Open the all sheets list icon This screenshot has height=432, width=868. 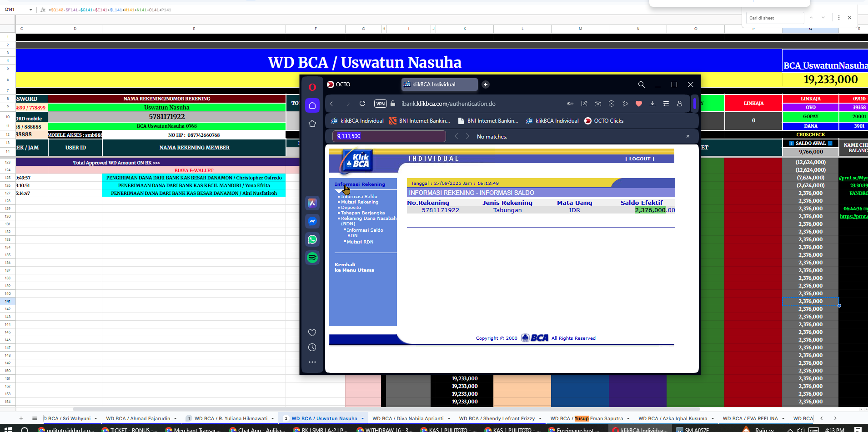(35, 418)
